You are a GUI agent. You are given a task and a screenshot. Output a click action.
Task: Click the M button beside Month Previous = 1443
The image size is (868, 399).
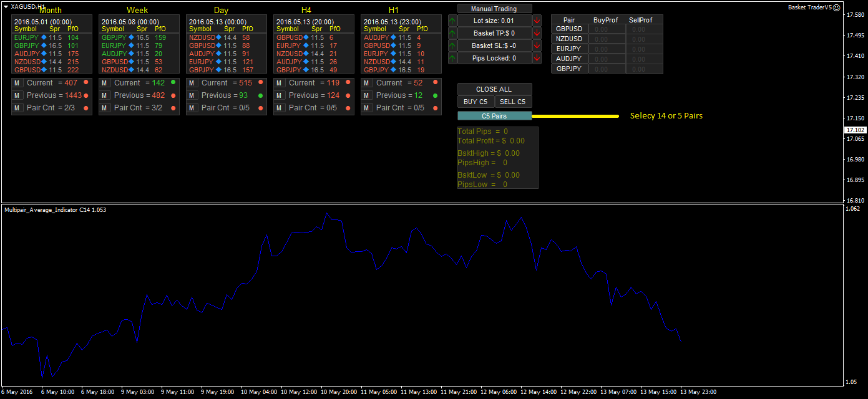17,95
